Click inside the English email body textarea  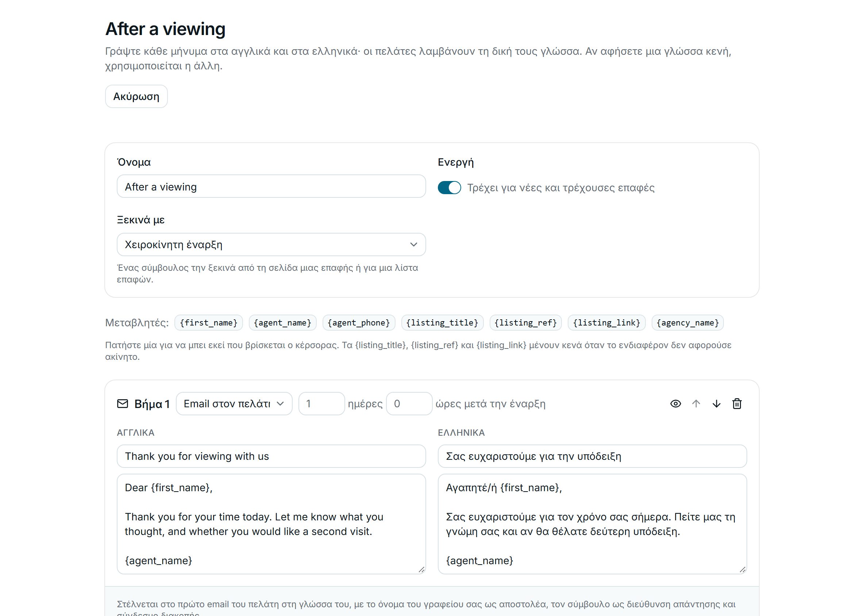[x=271, y=524]
